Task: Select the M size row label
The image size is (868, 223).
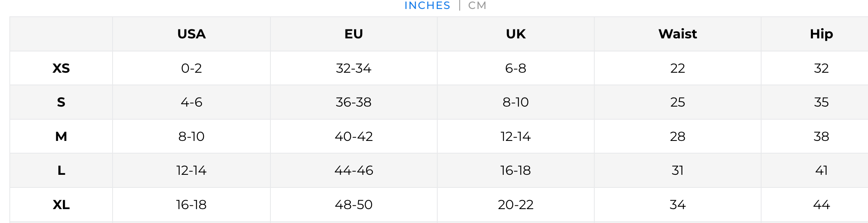Action: [61, 136]
